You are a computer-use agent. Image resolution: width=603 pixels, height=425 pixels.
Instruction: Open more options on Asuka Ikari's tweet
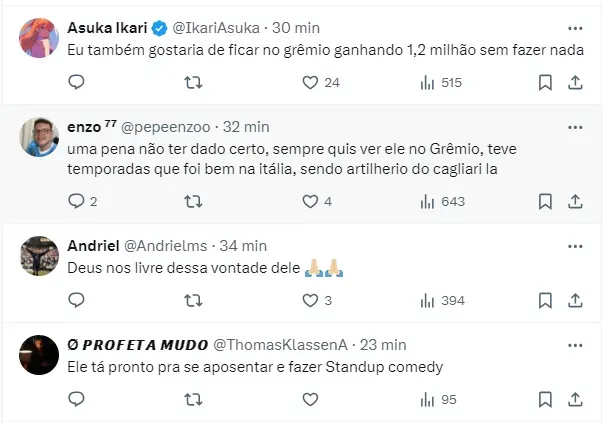(x=574, y=27)
